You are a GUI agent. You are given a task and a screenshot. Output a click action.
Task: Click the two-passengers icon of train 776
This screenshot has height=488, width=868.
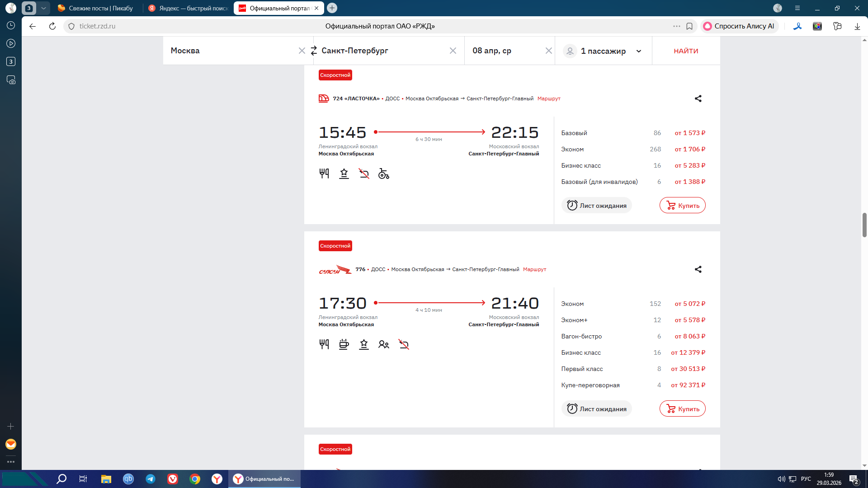point(384,344)
